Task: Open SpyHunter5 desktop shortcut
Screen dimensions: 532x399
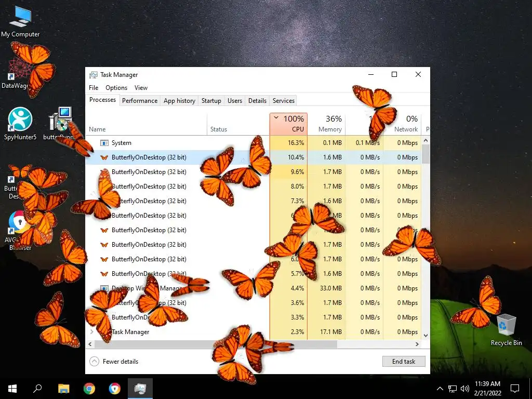Action: click(x=20, y=124)
